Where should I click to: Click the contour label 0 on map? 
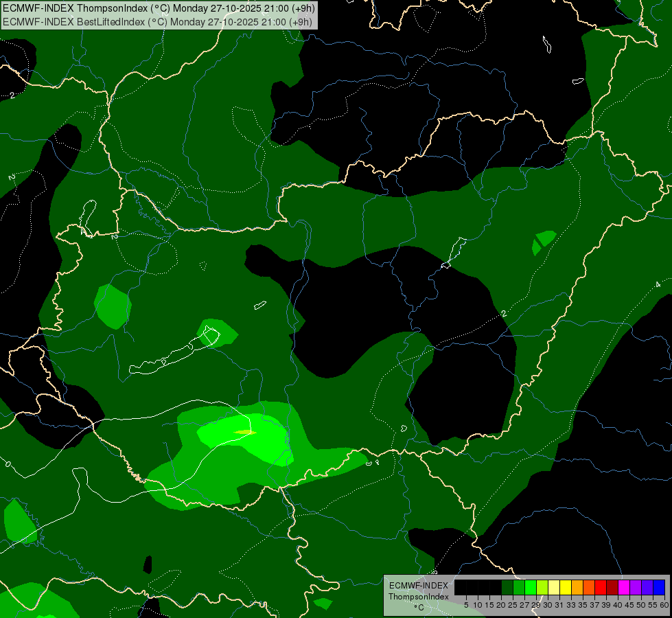point(8,464)
